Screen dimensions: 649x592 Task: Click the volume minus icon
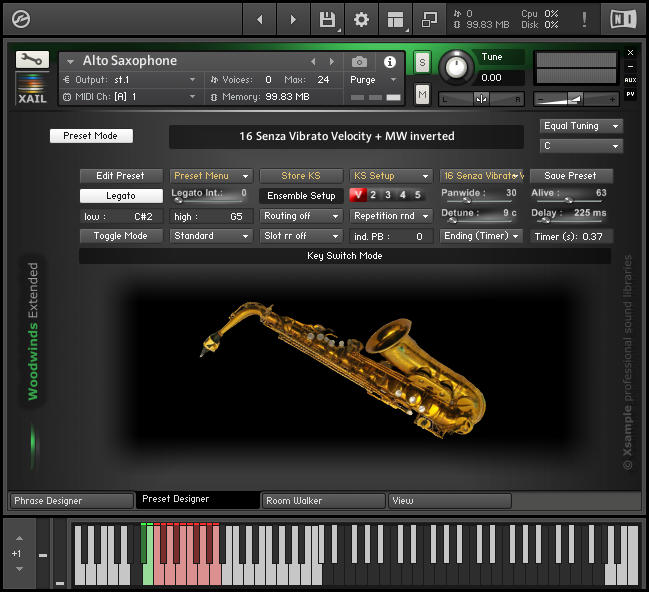(539, 99)
